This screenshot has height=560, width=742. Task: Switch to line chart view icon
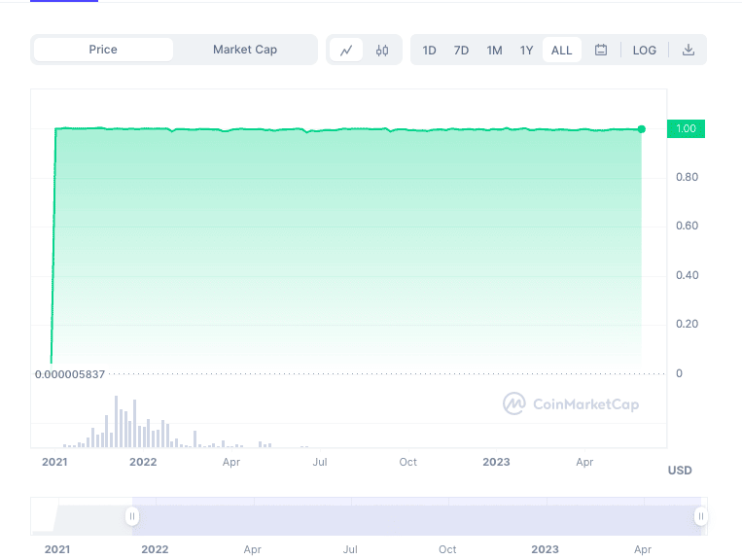click(x=346, y=50)
